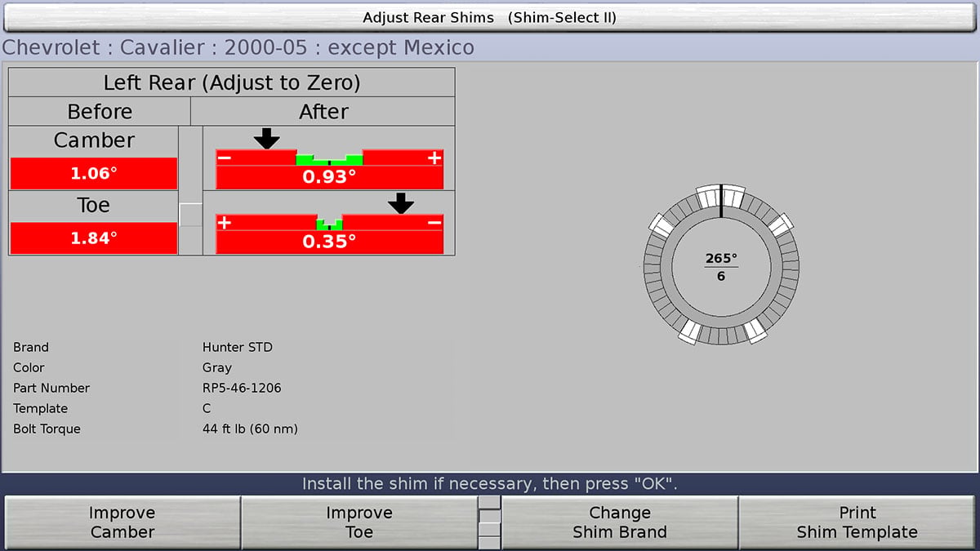This screenshot has height=551, width=980.
Task: Click the Left Rear (Adjust to Zero) header
Action: [x=231, y=82]
